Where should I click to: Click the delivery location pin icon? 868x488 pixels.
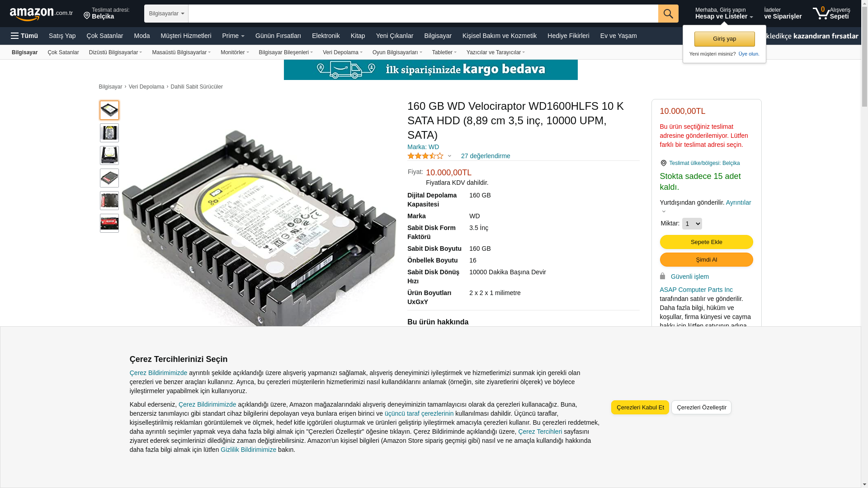(87, 16)
